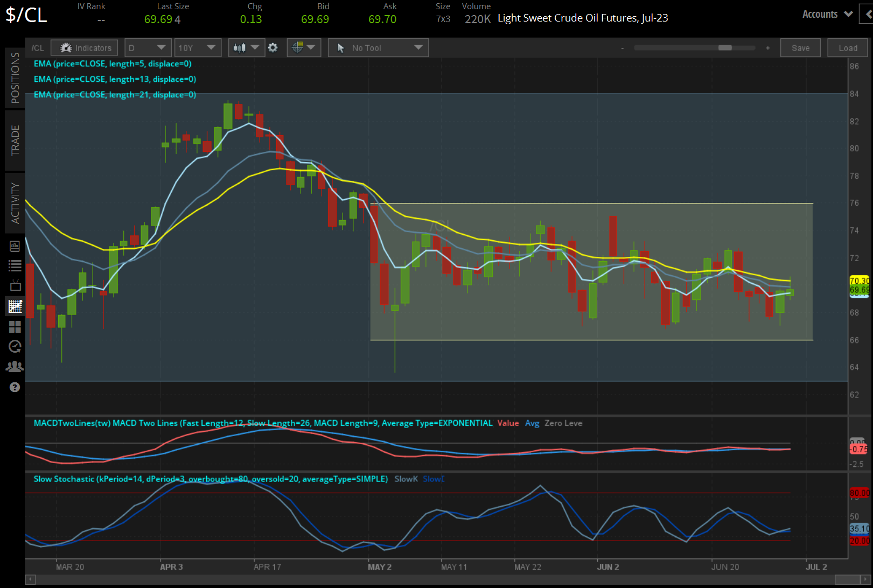The height and width of the screenshot is (588, 873).
Task: Open the D timeframe dropdown
Action: tap(148, 47)
